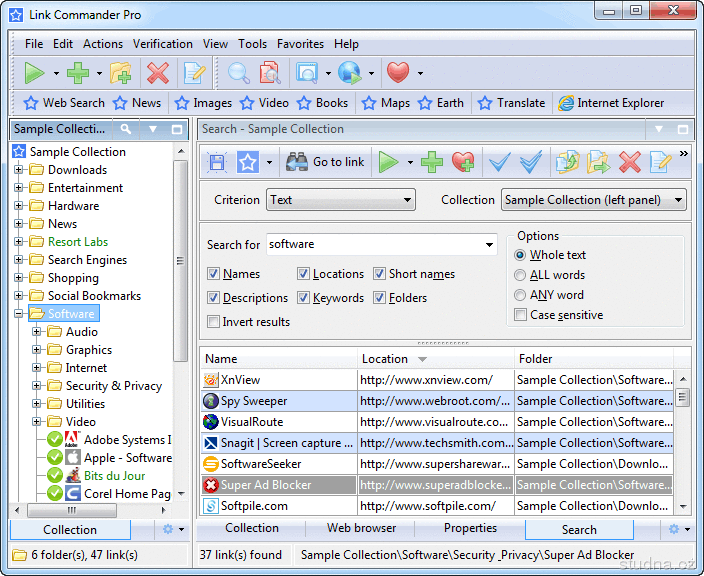Screen dimensions: 704x576
Task: Open the Verification menu
Action: click(163, 44)
